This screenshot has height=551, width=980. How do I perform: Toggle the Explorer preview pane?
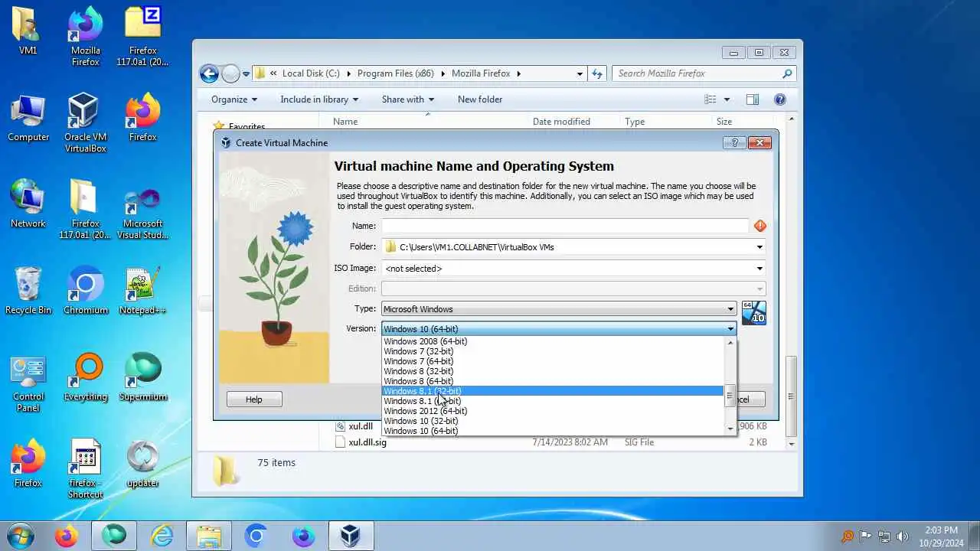752,99
